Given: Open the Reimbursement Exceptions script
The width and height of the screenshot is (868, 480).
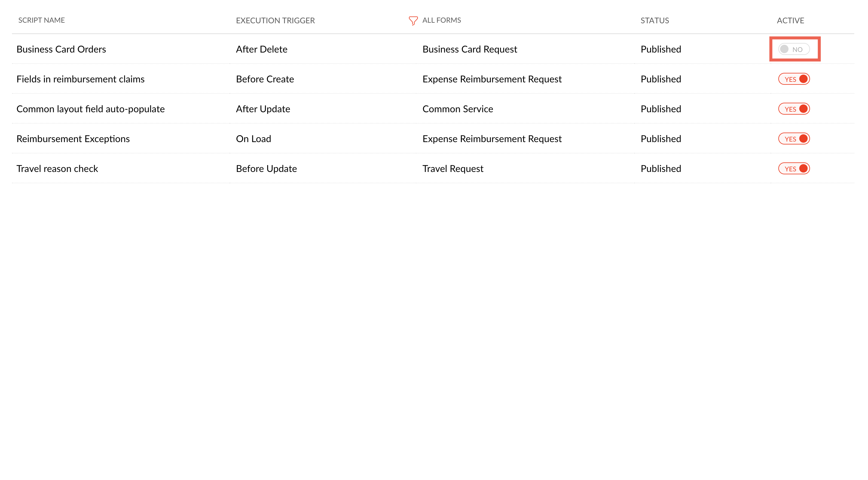Looking at the screenshot, I should point(73,139).
